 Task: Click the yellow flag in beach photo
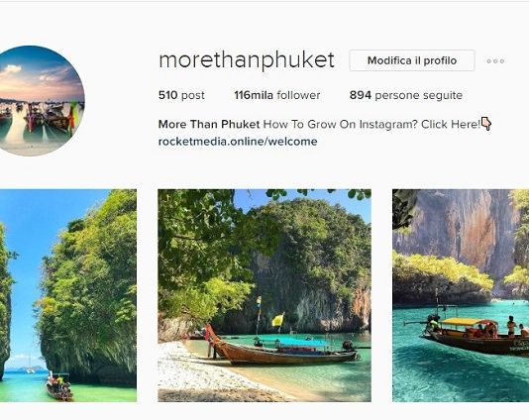pyautogui.click(x=278, y=320)
